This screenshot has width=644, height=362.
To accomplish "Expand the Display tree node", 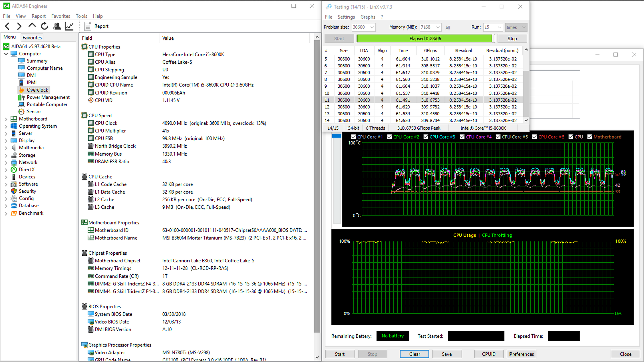I will (6, 141).
